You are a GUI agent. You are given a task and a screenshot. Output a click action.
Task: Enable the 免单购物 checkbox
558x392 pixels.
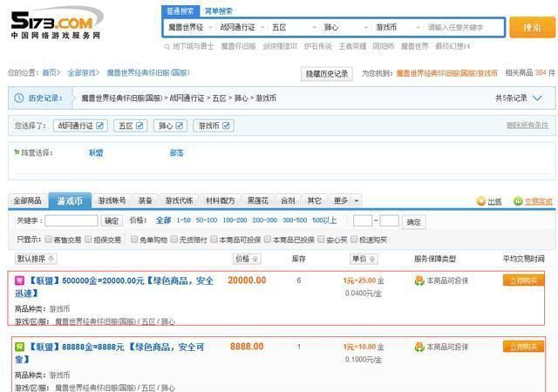coord(134,239)
